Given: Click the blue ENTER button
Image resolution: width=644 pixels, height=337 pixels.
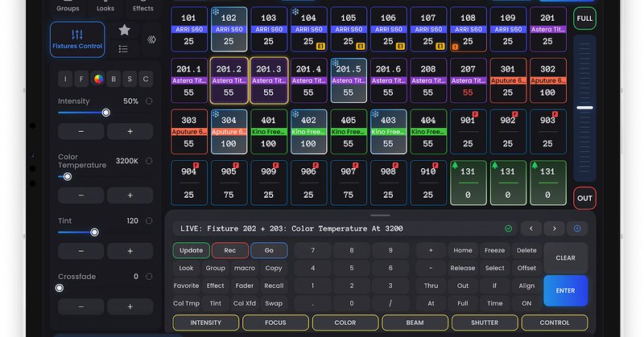Looking at the screenshot, I should 566,290.
